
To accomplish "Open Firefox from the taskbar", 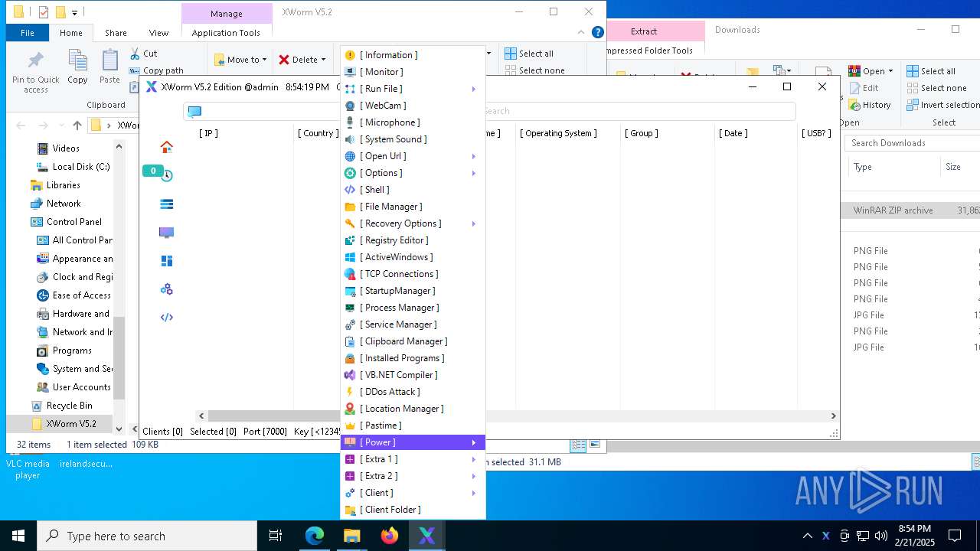I will pos(390,536).
